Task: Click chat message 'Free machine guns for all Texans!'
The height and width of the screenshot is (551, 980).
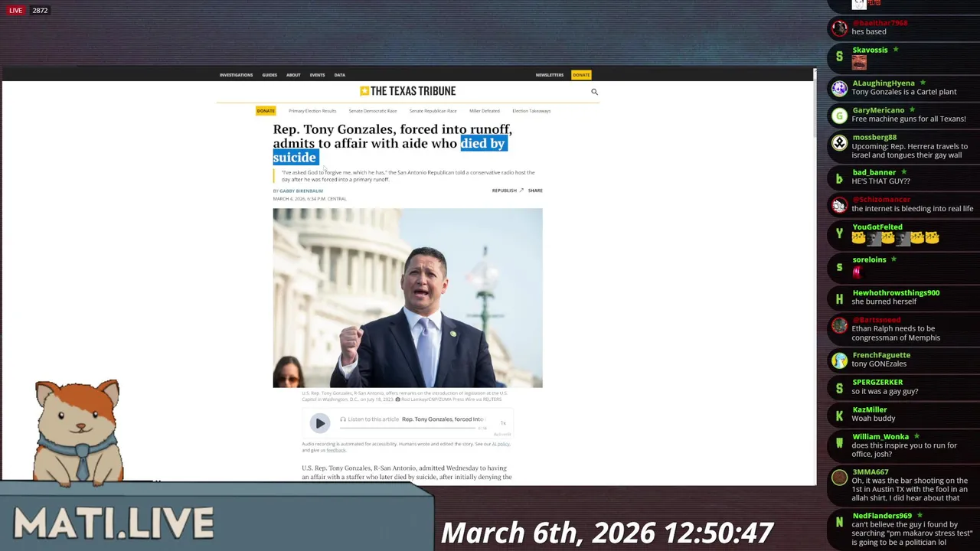Action: (909, 119)
